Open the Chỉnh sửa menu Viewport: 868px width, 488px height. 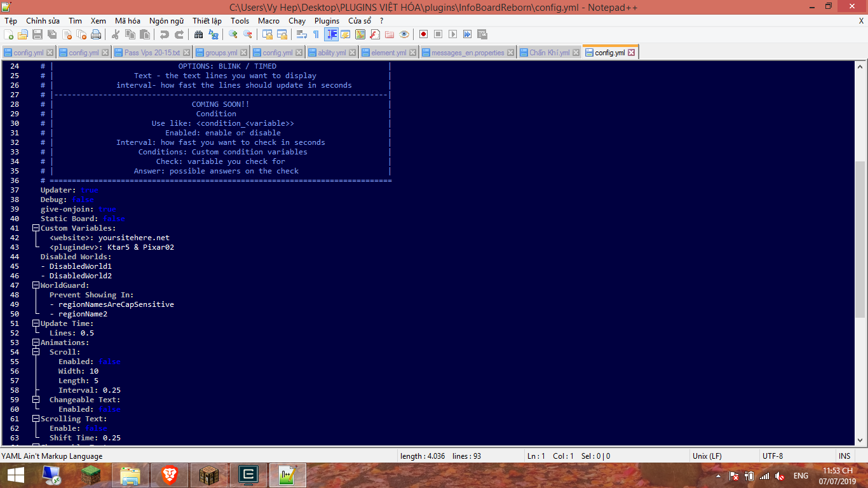tap(43, 21)
